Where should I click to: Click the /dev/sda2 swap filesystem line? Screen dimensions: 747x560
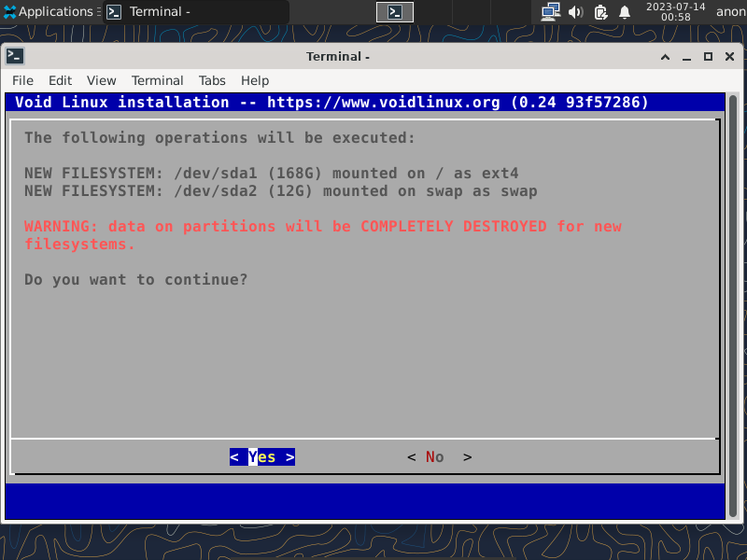[281, 191]
